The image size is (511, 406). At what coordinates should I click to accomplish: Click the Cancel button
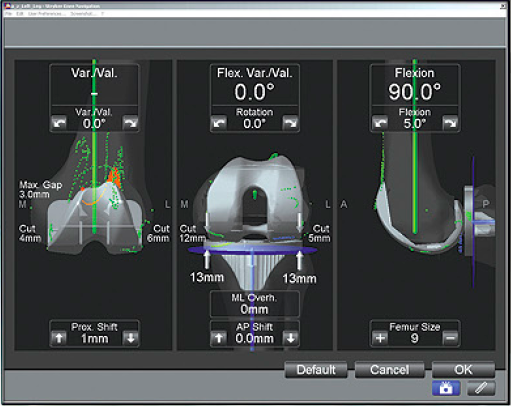tap(390, 370)
